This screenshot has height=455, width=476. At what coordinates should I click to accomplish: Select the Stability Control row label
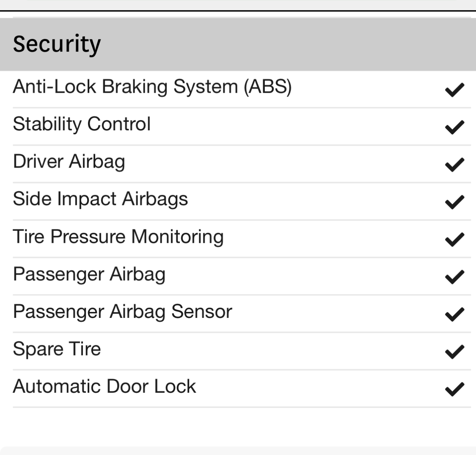[82, 124]
